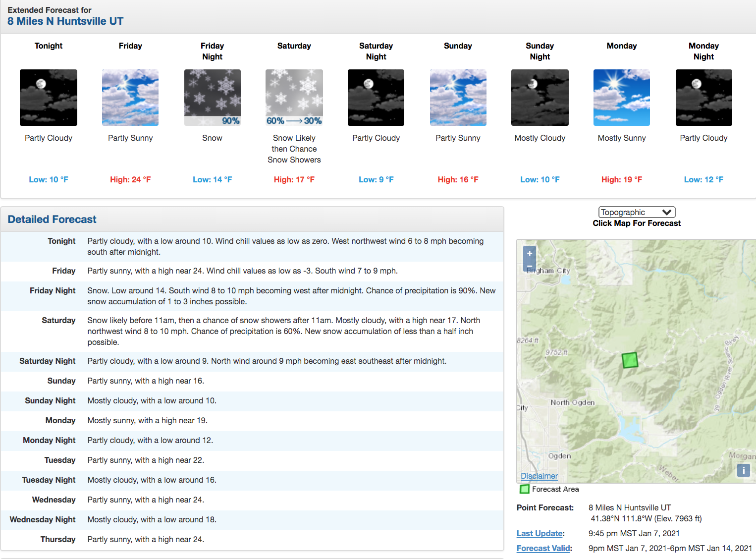Viewport: 756px width, 559px height.
Task: Click the Forecast Area legend entry
Action: click(549, 489)
